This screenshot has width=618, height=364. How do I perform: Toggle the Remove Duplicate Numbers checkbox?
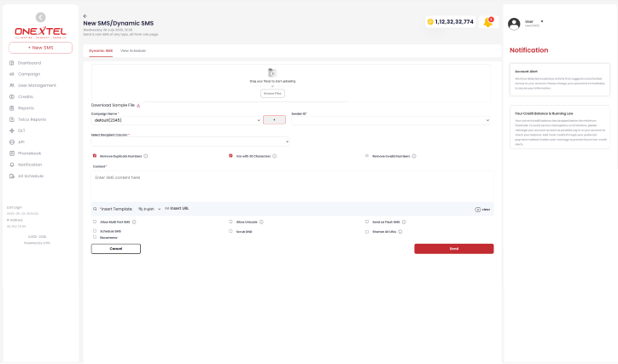(x=95, y=156)
